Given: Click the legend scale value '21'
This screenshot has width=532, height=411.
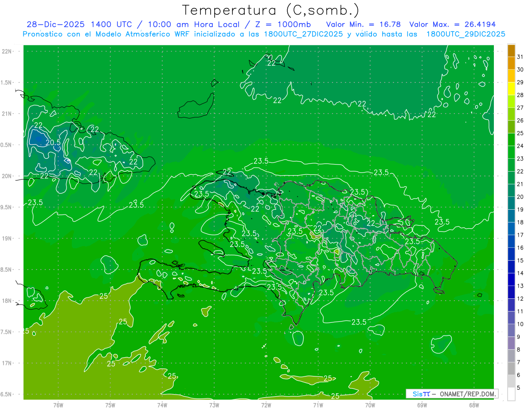Looking at the screenshot, I should click(520, 184).
